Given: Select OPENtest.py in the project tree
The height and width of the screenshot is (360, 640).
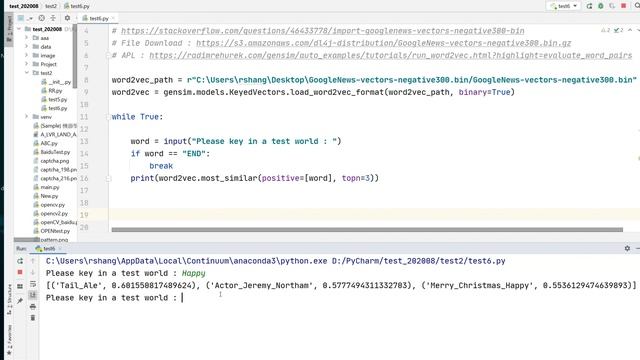Looking at the screenshot, I should 51,231.
